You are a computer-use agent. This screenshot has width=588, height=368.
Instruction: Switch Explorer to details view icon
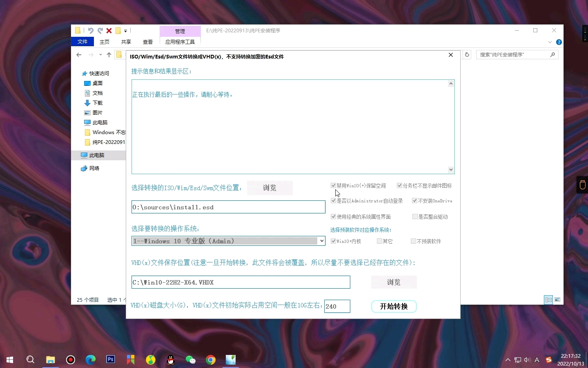click(548, 300)
